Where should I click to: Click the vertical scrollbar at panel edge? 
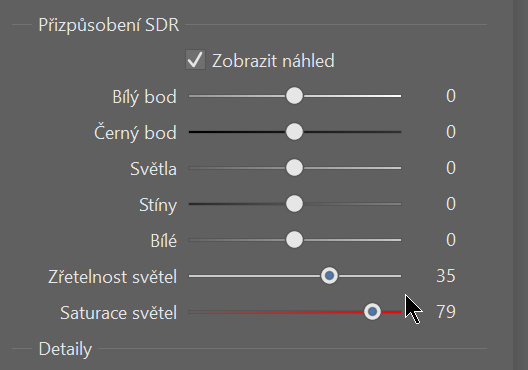click(520, 185)
